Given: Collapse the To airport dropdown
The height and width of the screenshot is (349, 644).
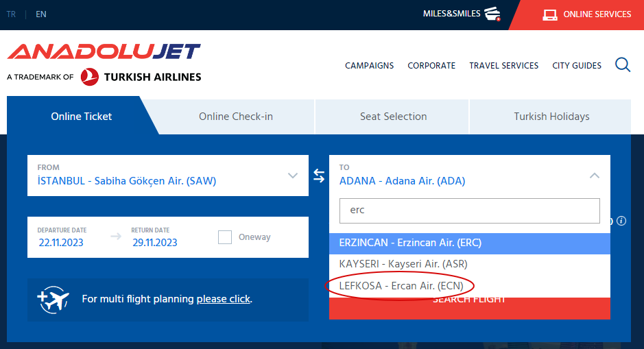Looking at the screenshot, I should pyautogui.click(x=595, y=176).
